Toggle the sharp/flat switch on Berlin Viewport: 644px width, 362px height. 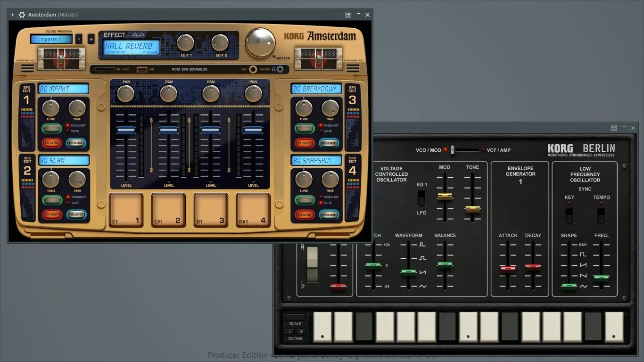(312, 263)
